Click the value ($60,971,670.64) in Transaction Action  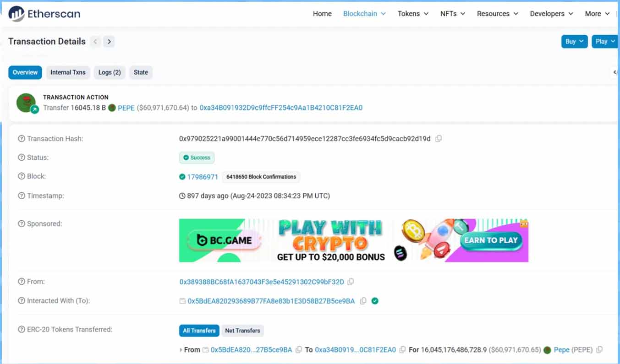[x=163, y=108]
